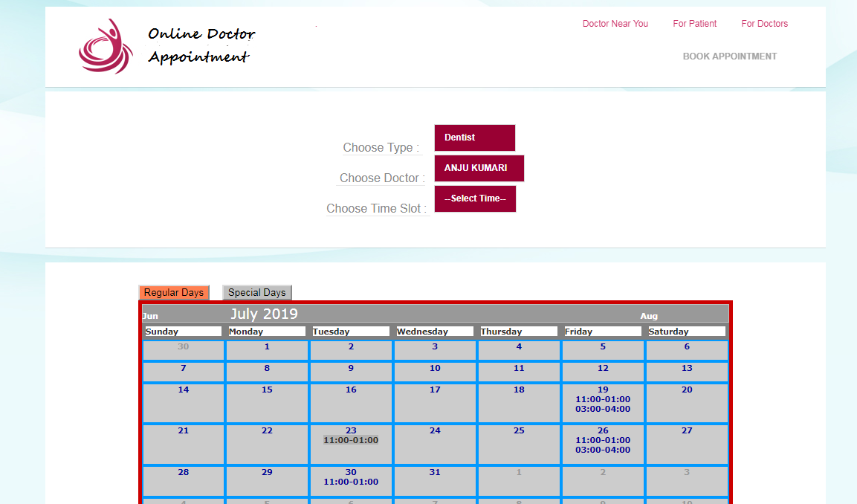Select the 11:00-01:00 slot on July 26
The height and width of the screenshot is (504, 857).
(603, 440)
